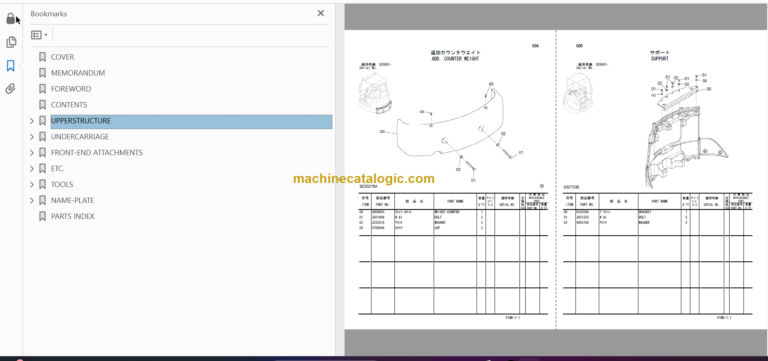Select the ETC. bookmark label
This screenshot has height=361, width=768.
(57, 168)
